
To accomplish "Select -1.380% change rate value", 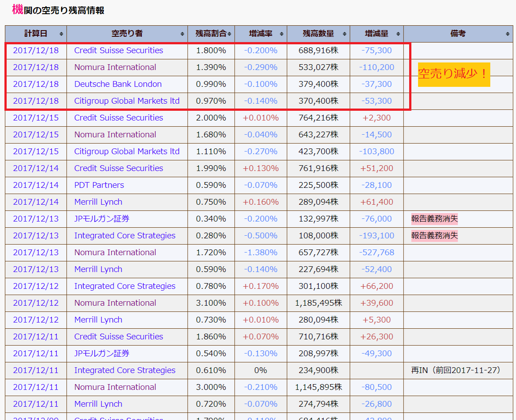I will click(261, 252).
